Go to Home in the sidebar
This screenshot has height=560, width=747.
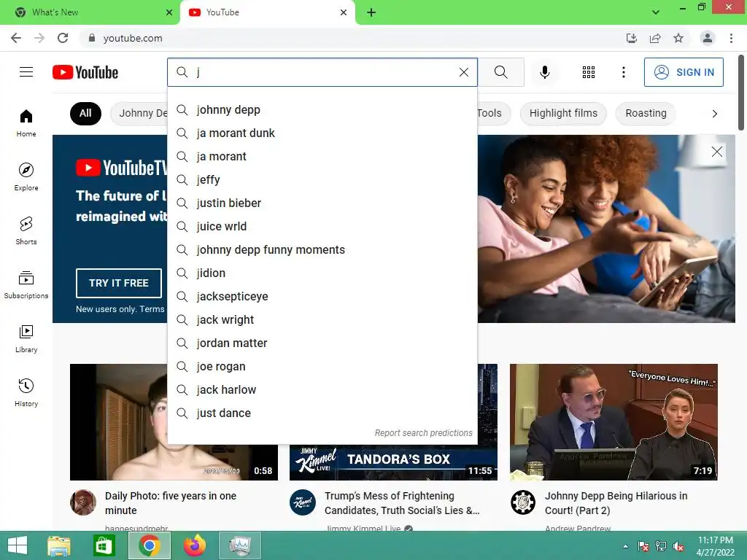click(x=26, y=123)
